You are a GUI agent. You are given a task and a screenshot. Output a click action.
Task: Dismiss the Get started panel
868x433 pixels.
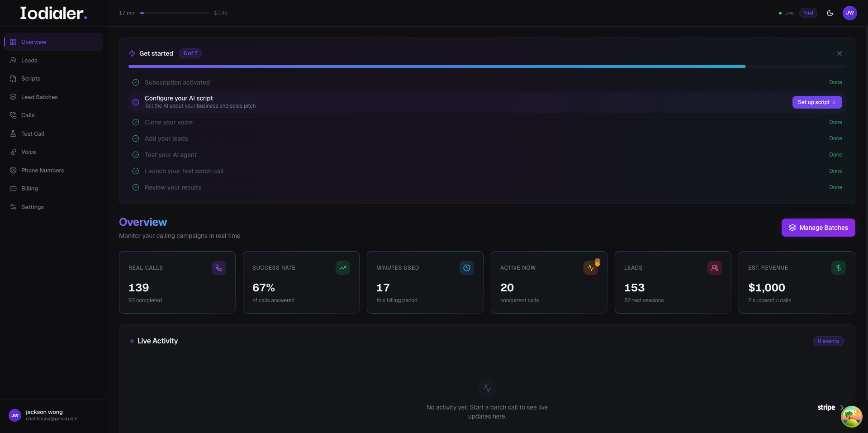[x=840, y=53]
